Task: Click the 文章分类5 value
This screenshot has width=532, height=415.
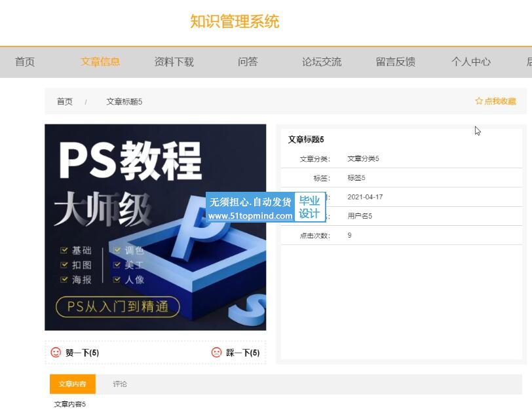Action: 363,158
